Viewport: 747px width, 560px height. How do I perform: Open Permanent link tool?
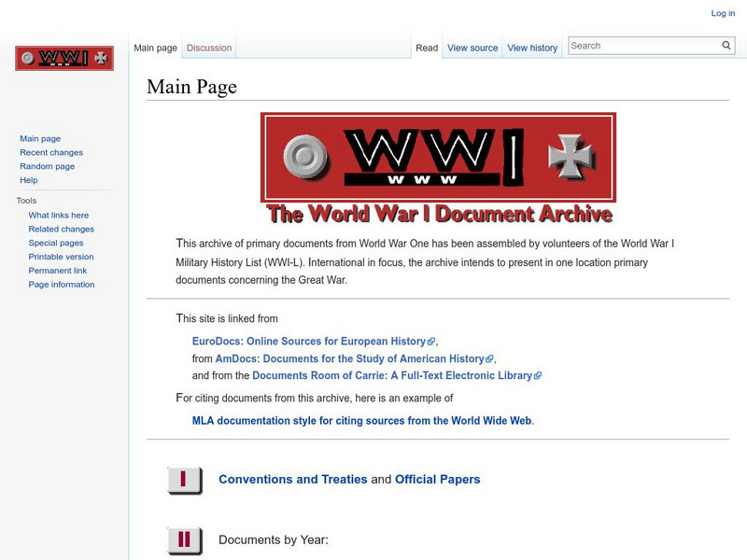58,271
